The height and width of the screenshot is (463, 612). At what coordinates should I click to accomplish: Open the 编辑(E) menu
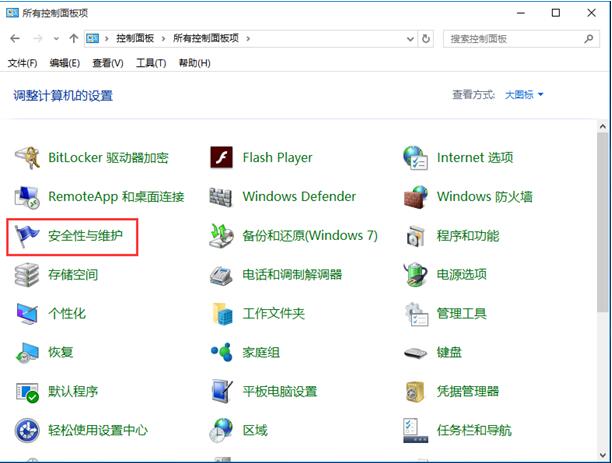tap(65, 63)
